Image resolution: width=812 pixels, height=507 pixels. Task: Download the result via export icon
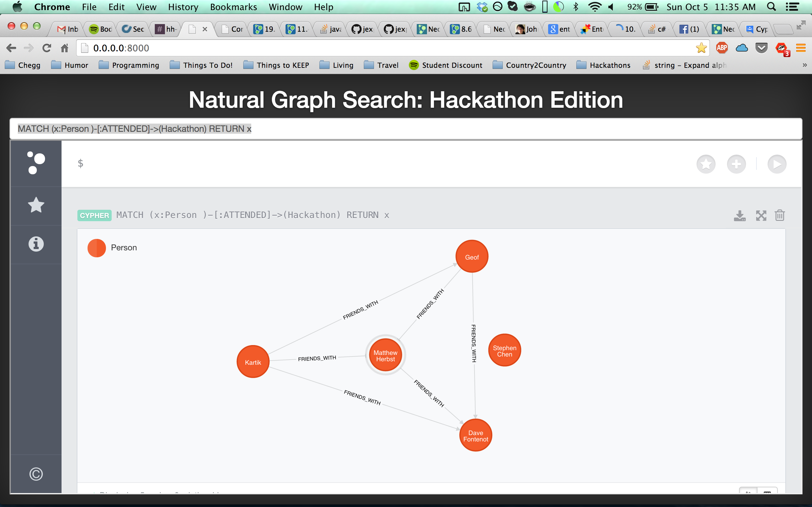740,215
